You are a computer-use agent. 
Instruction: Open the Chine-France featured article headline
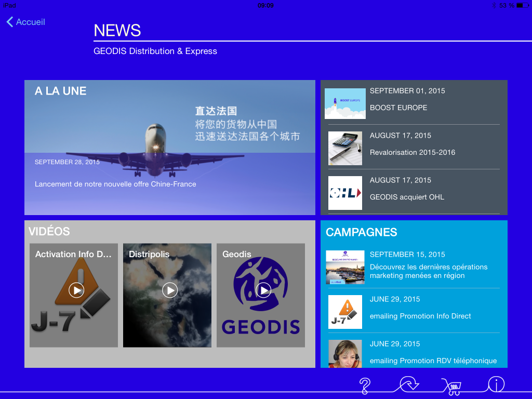(115, 184)
